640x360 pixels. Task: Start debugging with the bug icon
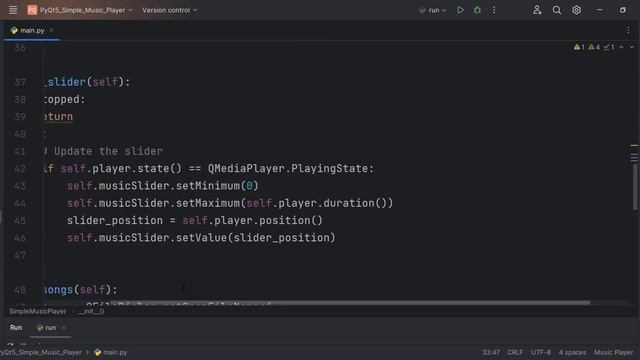coord(477,10)
